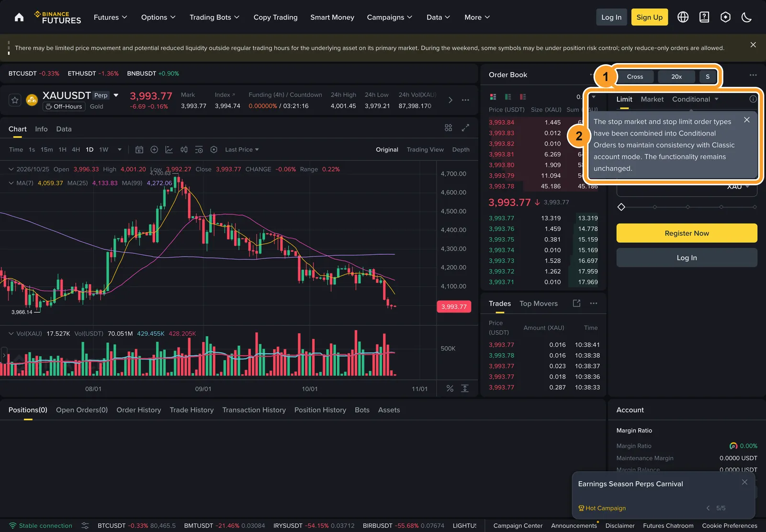
Task: Open download app hexagon icon
Action: [725, 17]
